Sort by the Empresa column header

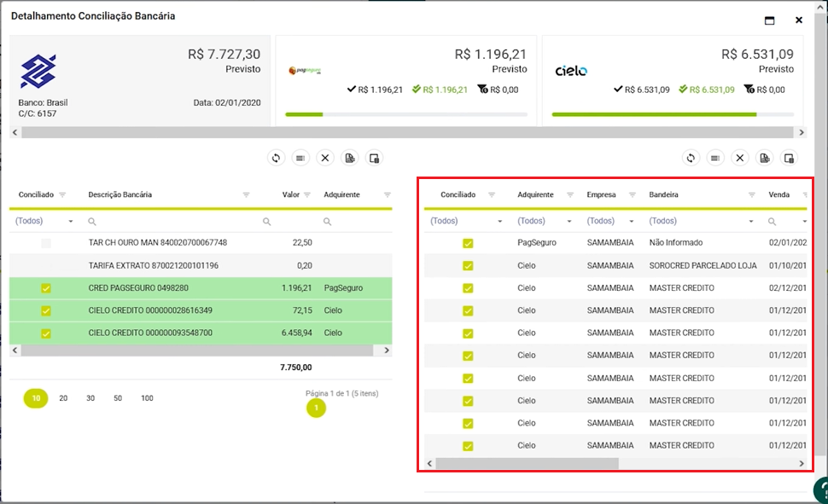(601, 194)
